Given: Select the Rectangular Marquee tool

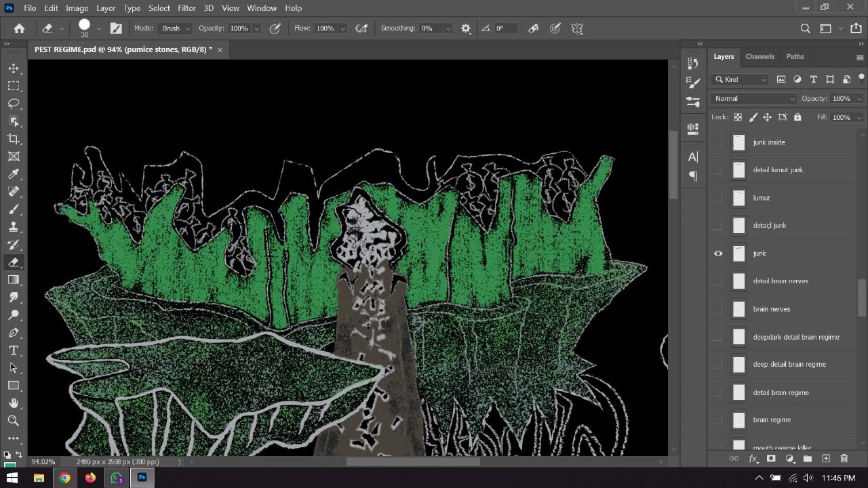Looking at the screenshot, I should point(14,86).
